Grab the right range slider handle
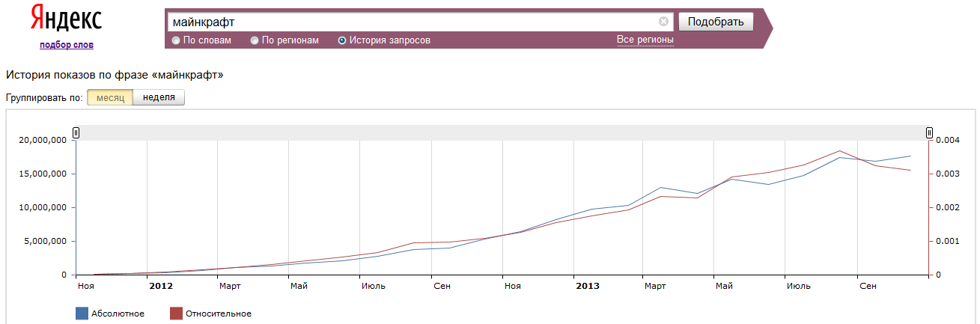 [929, 133]
